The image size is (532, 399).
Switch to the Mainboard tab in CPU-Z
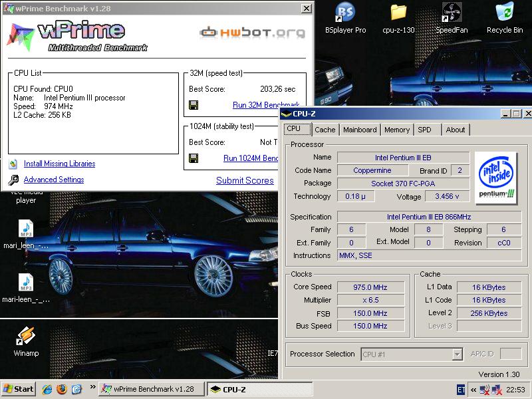point(360,130)
